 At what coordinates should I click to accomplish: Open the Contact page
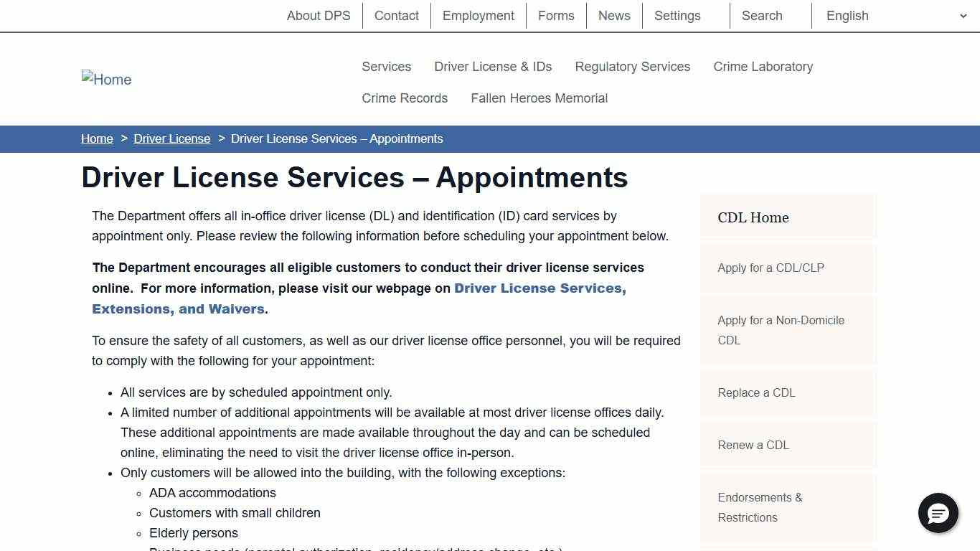point(396,15)
